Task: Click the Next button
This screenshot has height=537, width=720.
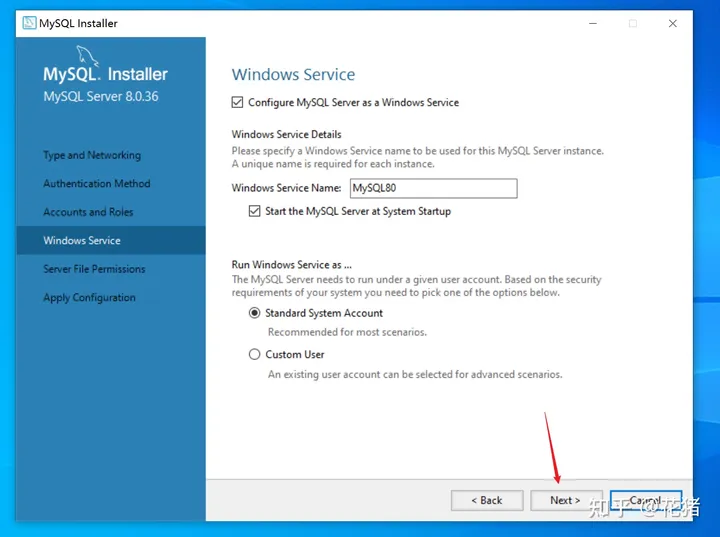Action: pos(565,500)
